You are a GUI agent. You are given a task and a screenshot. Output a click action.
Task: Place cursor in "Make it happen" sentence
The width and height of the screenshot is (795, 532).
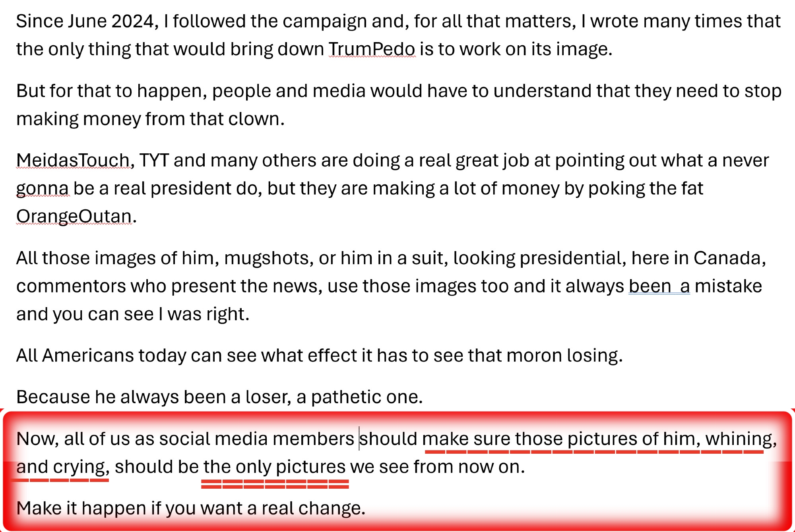[191, 509]
